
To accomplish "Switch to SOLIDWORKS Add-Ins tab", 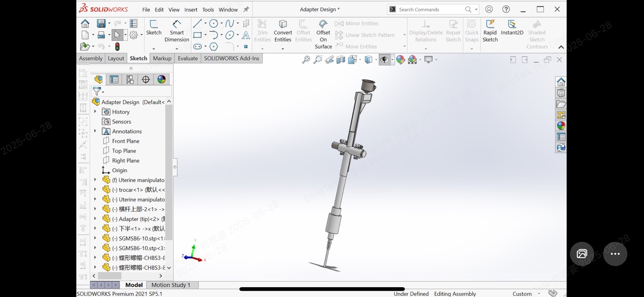I will point(231,58).
